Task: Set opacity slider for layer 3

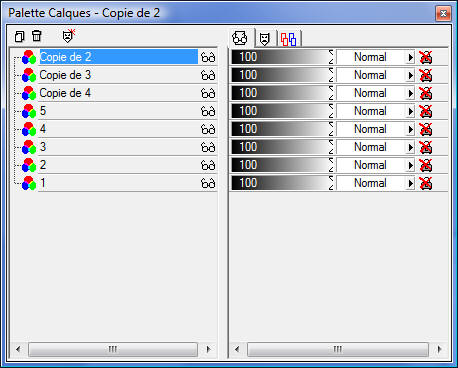Action: coord(282,147)
